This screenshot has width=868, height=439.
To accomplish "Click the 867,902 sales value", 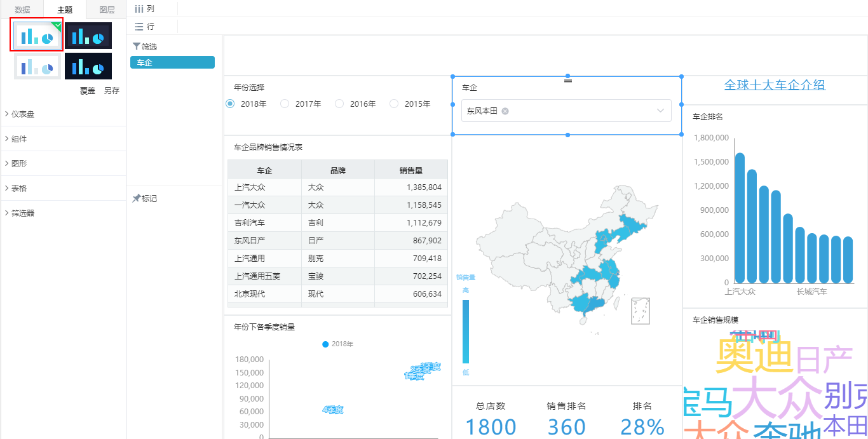I will [x=427, y=241].
